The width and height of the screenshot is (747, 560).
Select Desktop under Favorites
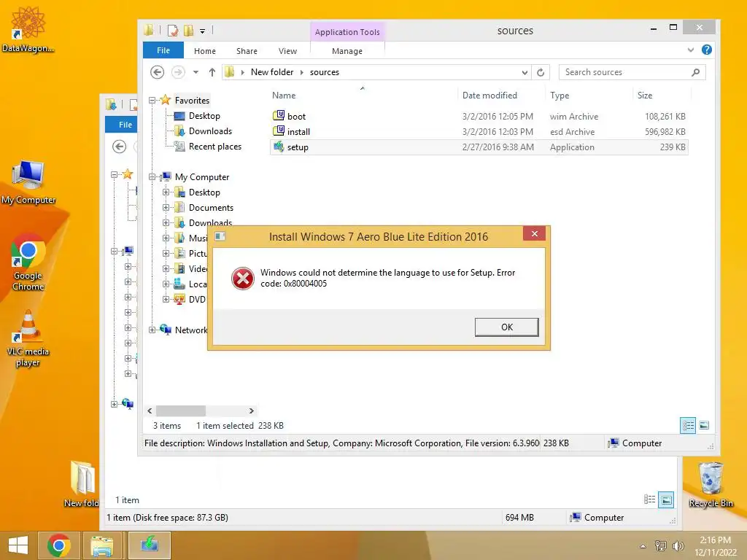click(204, 116)
